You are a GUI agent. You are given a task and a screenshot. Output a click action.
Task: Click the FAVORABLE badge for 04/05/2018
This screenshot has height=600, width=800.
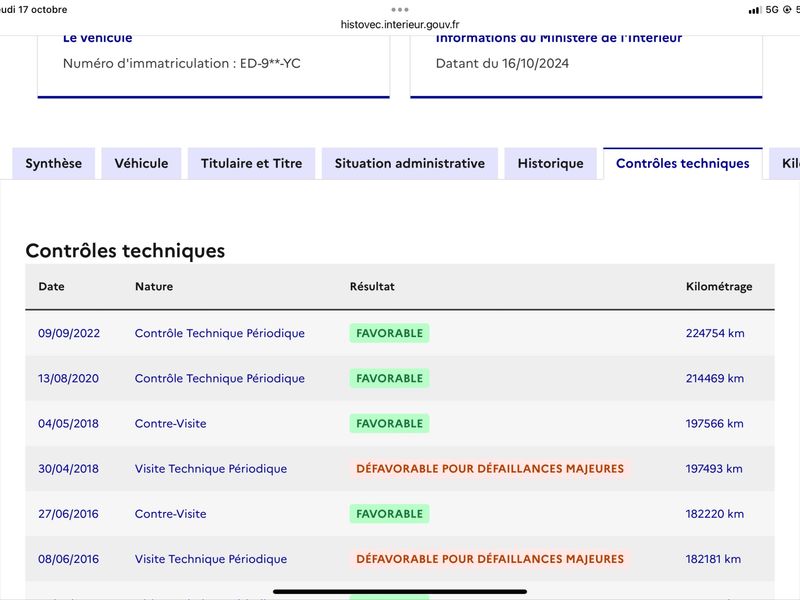click(x=389, y=423)
